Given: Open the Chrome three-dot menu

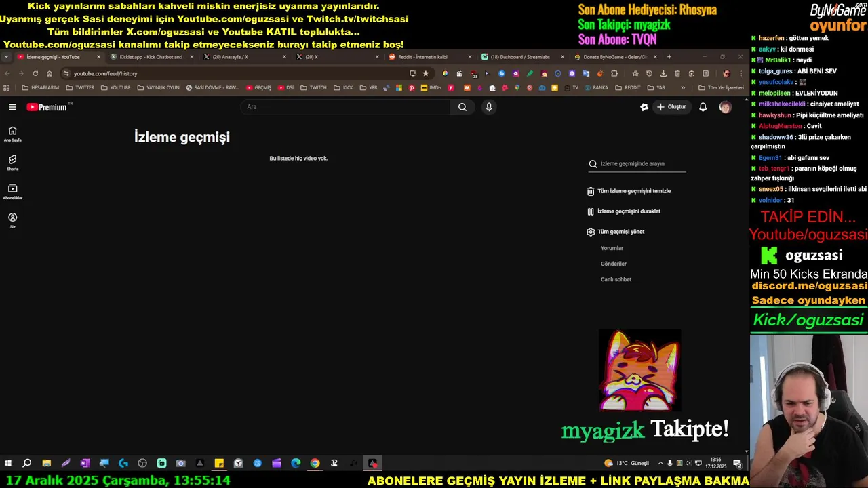Looking at the screenshot, I should [741, 73].
